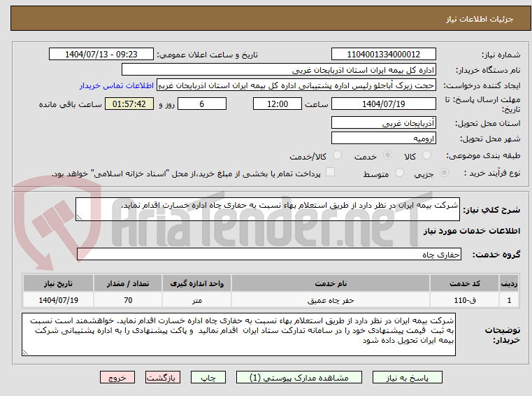Click the جزئیات اطلاعات نیاز header title
This screenshot has height=396, width=532.
click(x=480, y=19)
